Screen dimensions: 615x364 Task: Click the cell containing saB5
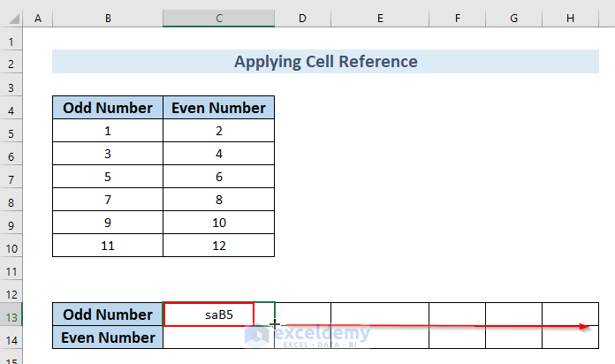(209, 315)
